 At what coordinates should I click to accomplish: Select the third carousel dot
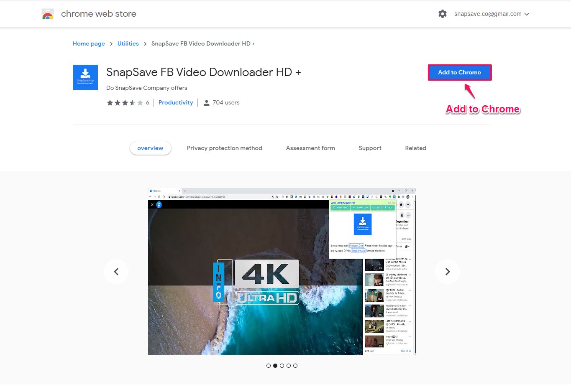click(282, 366)
